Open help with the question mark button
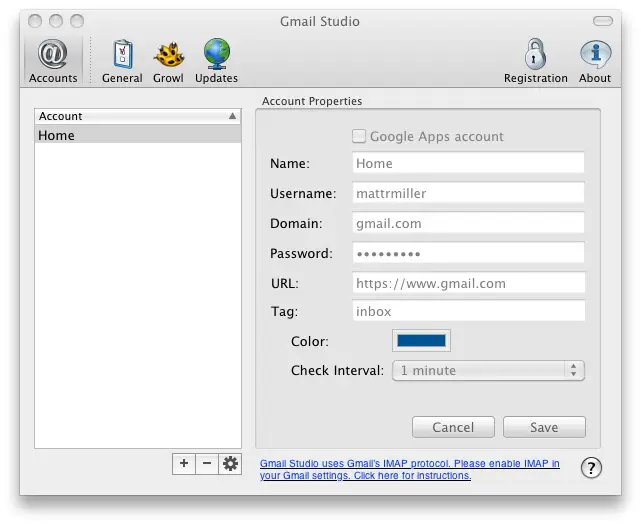This screenshot has height=525, width=641. click(x=591, y=467)
